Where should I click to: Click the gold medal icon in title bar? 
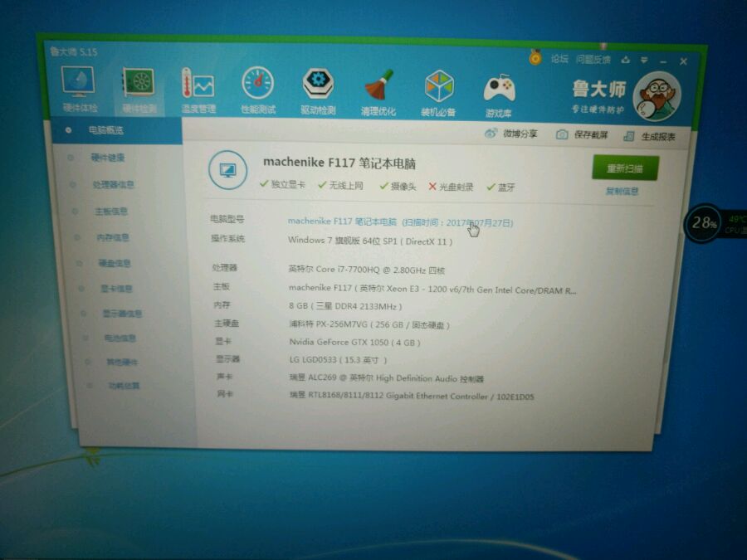[535, 57]
